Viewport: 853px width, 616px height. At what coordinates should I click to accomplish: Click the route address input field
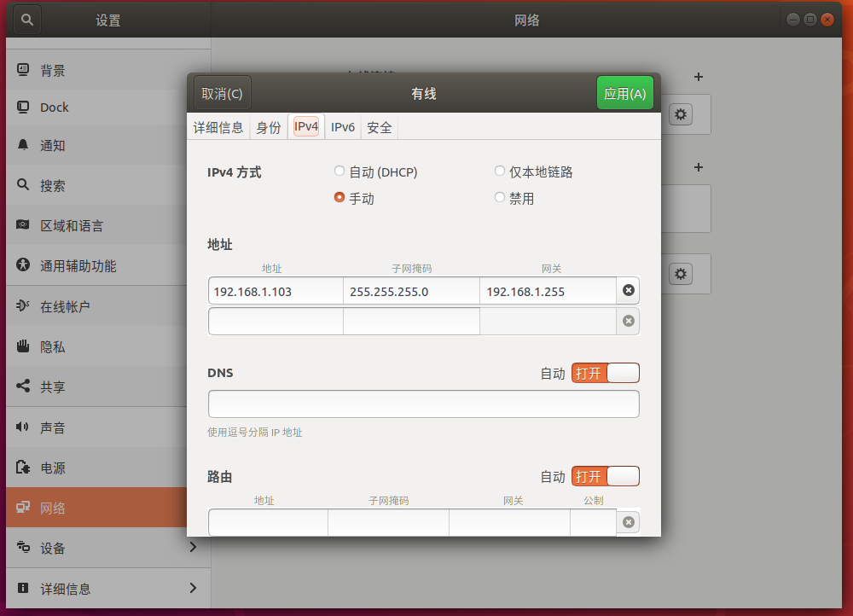[x=268, y=522]
